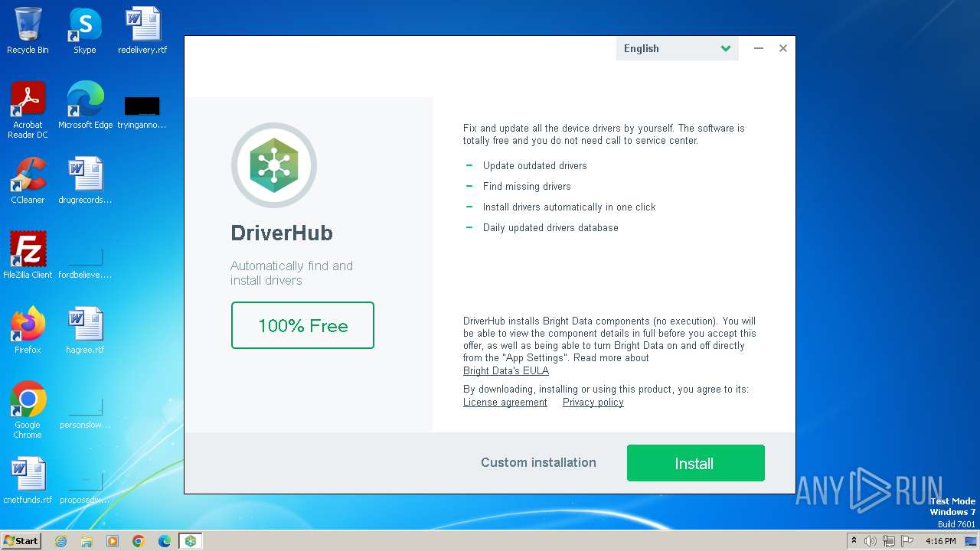Click 'Automatically find and install drivers' tagline
This screenshot has width=980, height=551.
292,273
